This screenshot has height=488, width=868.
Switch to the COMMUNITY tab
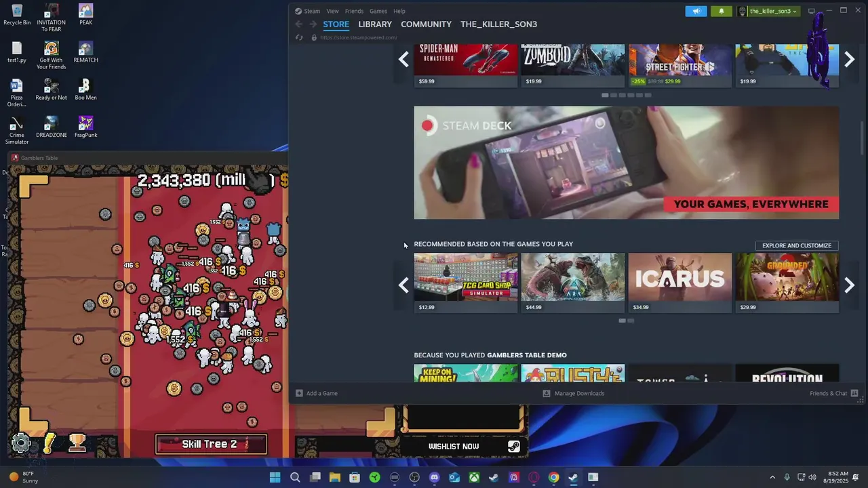coord(426,24)
